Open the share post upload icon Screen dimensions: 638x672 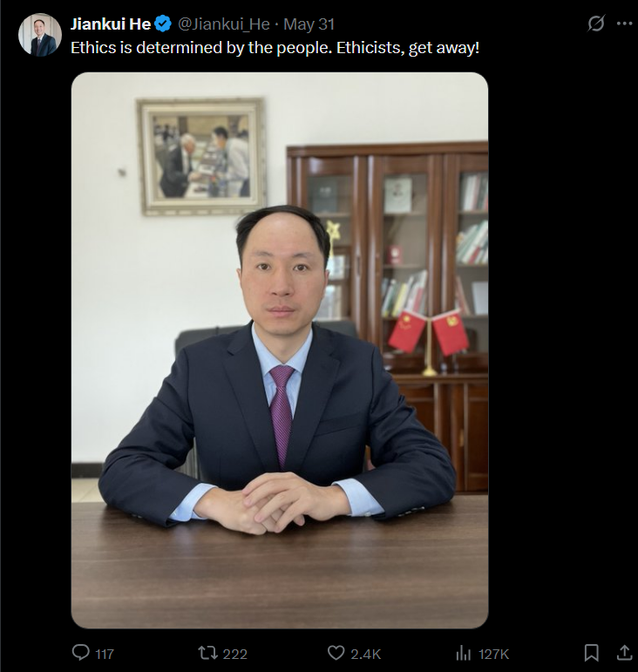point(624,652)
